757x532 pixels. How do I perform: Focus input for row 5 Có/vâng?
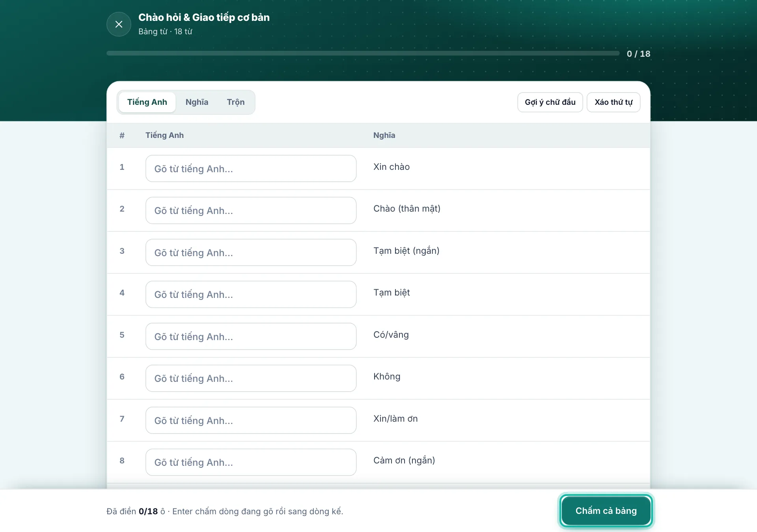(x=251, y=337)
